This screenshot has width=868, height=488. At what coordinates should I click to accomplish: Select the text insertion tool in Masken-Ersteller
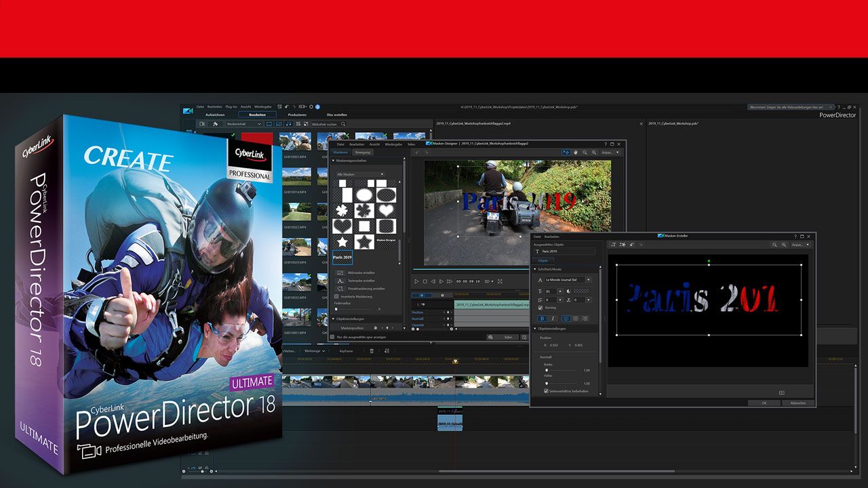[614, 245]
